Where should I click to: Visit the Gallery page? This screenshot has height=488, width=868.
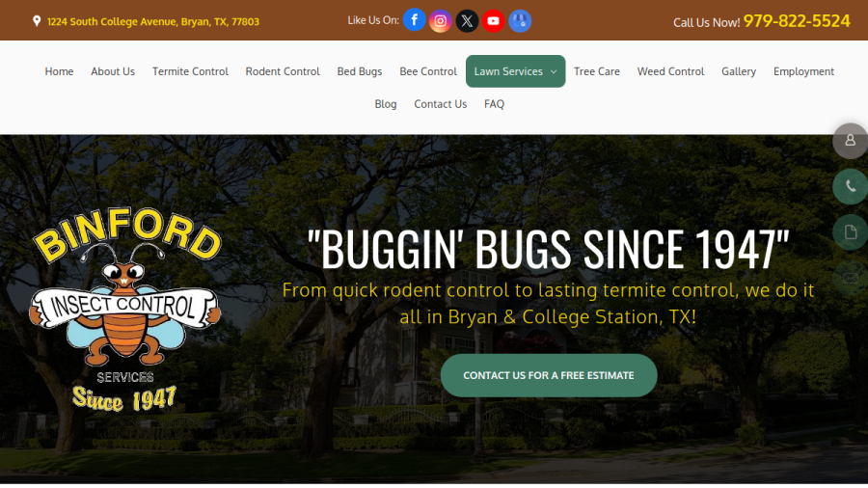(x=739, y=71)
